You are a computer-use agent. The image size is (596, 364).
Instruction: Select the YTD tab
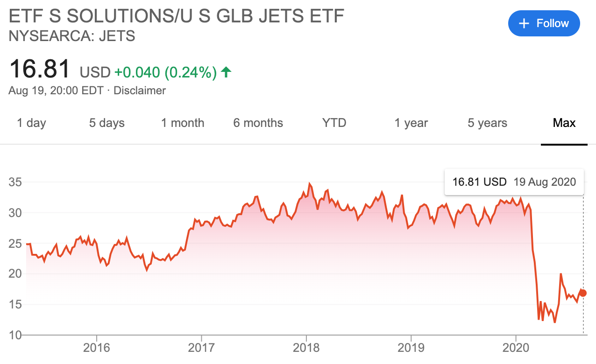(x=334, y=123)
